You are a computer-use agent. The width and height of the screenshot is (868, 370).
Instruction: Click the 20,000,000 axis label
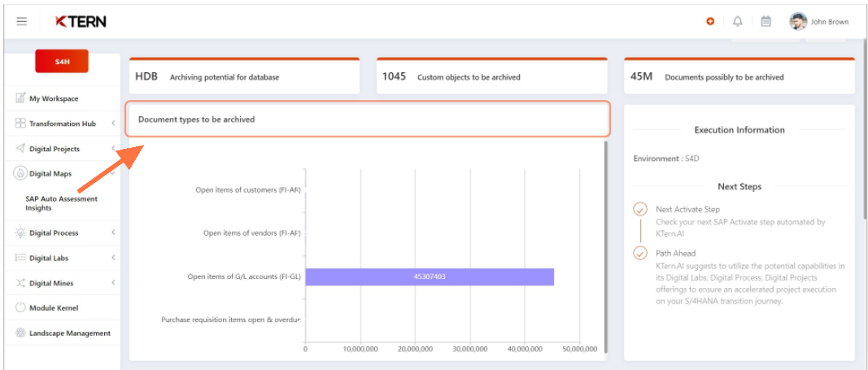click(x=415, y=349)
